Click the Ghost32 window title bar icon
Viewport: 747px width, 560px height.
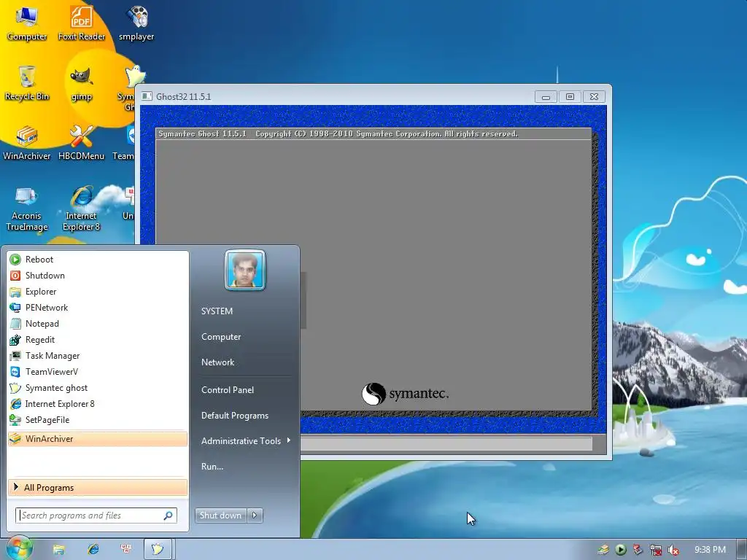point(147,96)
